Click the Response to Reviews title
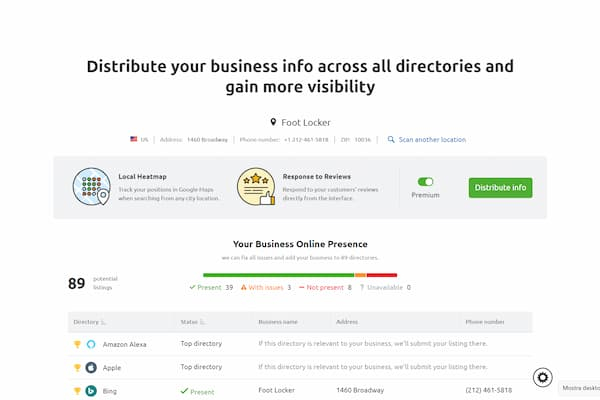This screenshot has width=600, height=400. tap(317, 176)
